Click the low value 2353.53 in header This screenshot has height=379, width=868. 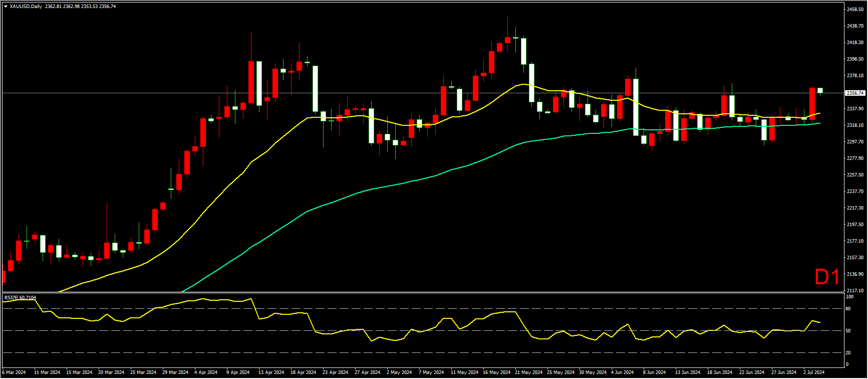pyautogui.click(x=90, y=7)
